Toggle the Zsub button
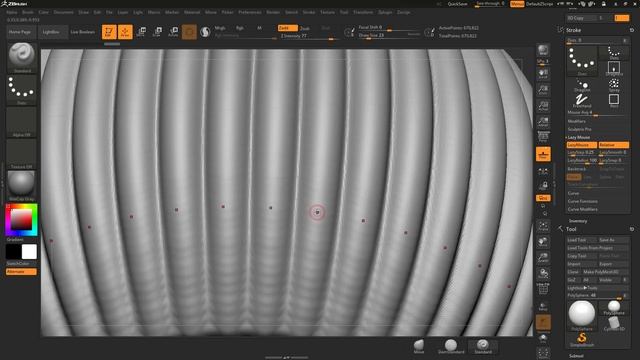Image resolution: width=640 pixels, height=360 pixels. click(305, 28)
